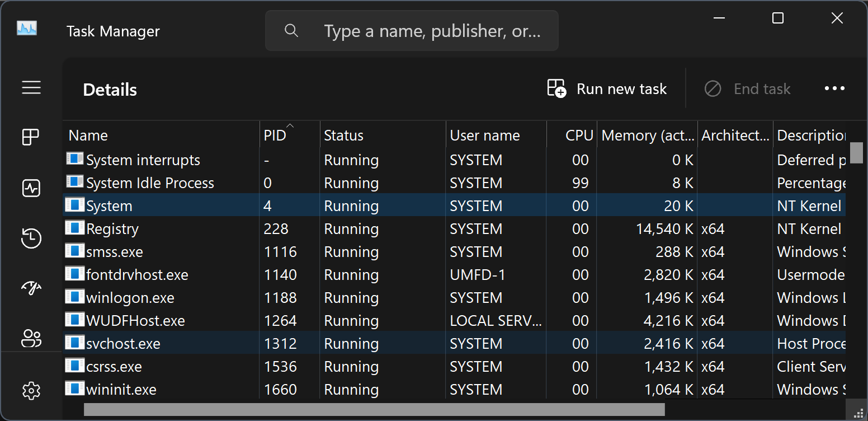
Task: Open the Users page icon
Action: 31,338
